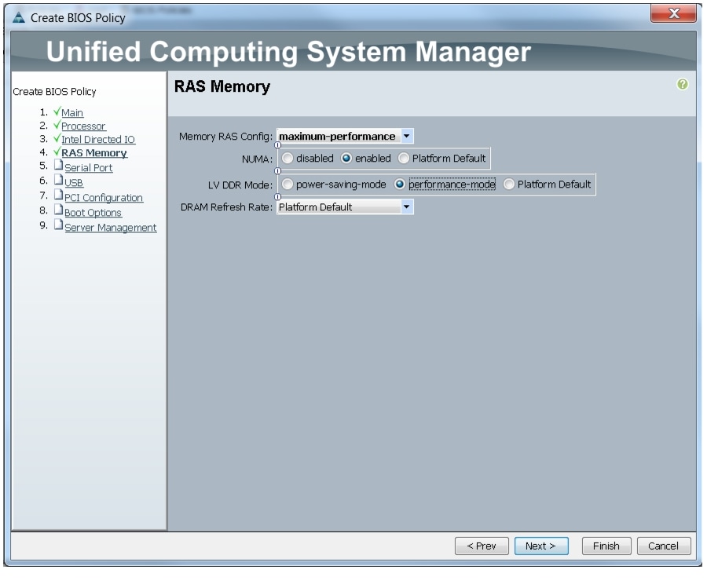Click the checkmark icon beside Processor step
707x588 pixels.
[x=57, y=124]
